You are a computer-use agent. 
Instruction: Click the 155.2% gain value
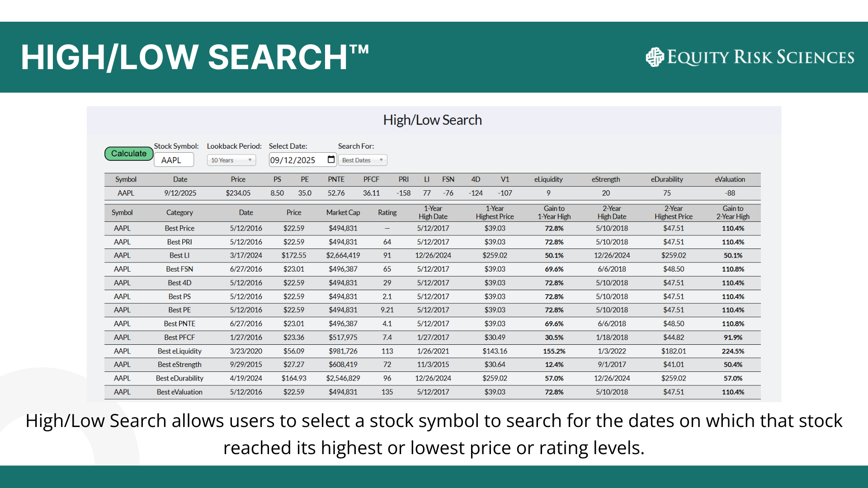pyautogui.click(x=554, y=351)
